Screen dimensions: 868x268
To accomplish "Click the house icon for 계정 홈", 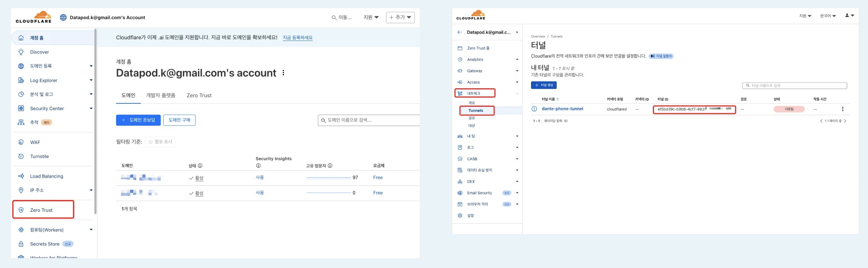I will point(21,38).
